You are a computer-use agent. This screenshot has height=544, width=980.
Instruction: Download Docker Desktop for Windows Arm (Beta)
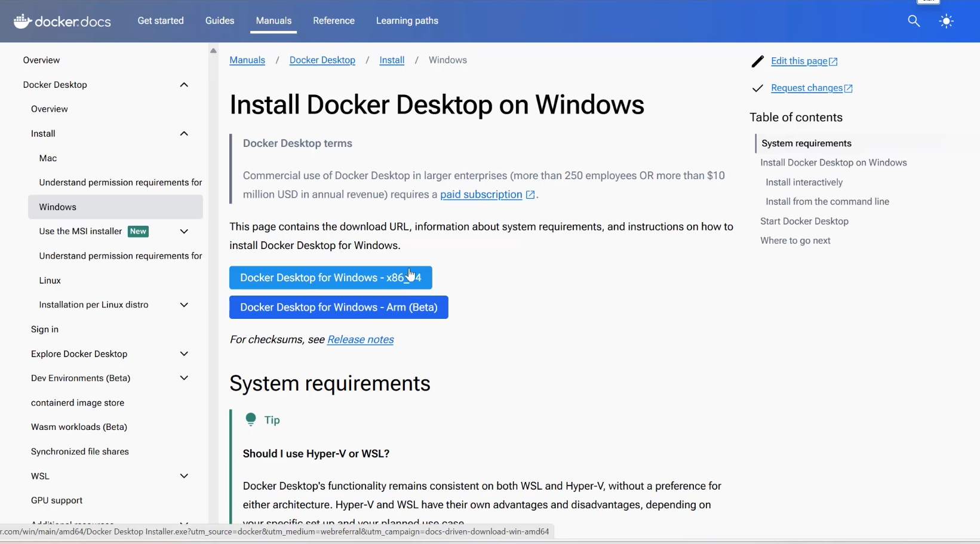[x=339, y=308]
